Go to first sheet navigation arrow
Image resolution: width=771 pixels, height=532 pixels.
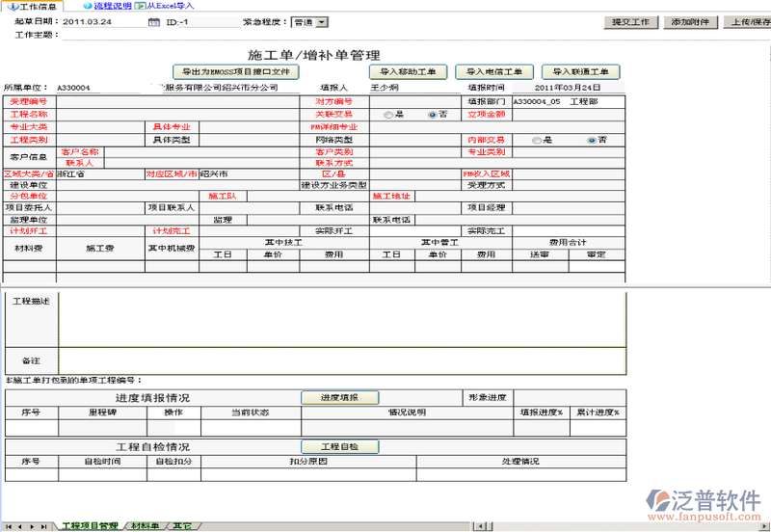pyautogui.click(x=9, y=526)
